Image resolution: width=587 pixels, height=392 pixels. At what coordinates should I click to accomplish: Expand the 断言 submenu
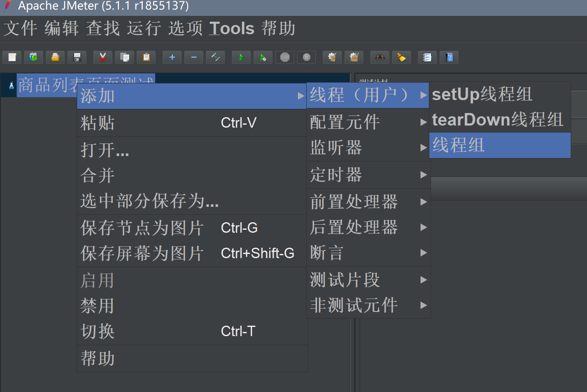point(368,253)
